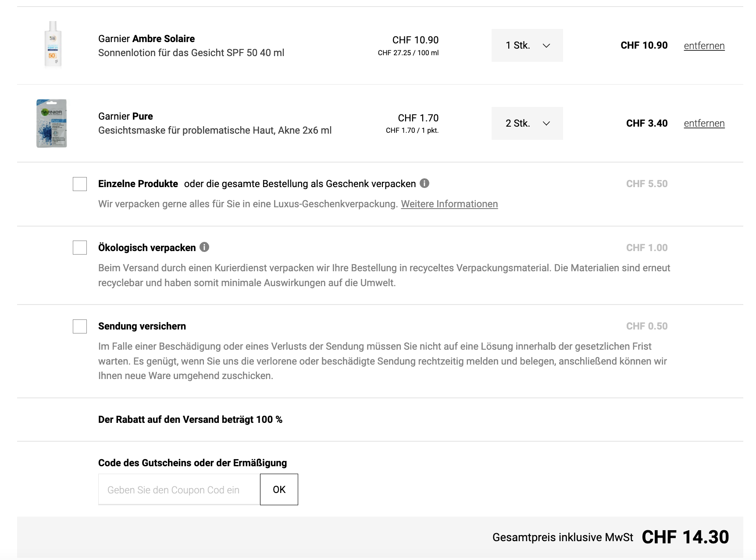This screenshot has height=560, width=756.
Task: Enable gift wrapping checkbox
Action: coord(80,184)
